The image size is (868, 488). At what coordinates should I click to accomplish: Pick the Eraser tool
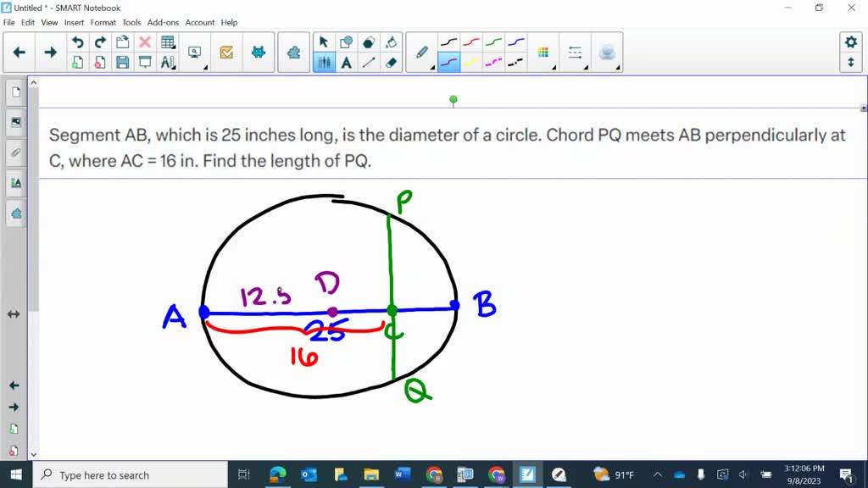(390, 62)
